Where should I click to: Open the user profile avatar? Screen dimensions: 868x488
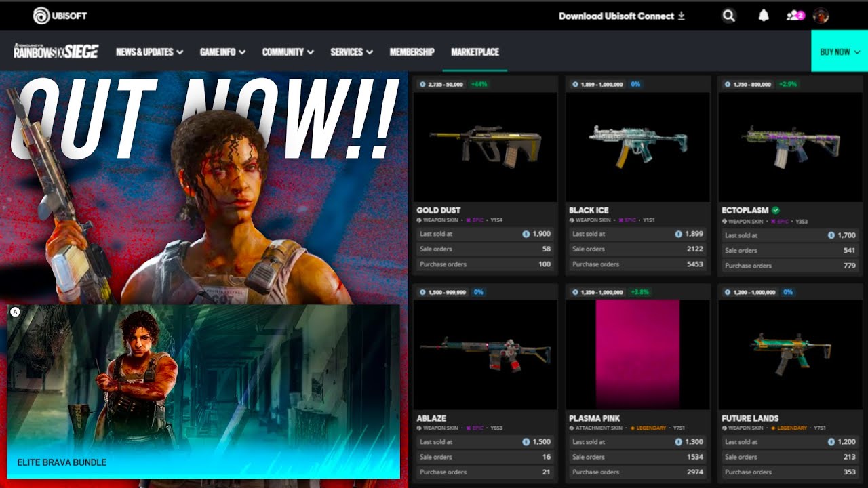[x=821, y=16]
